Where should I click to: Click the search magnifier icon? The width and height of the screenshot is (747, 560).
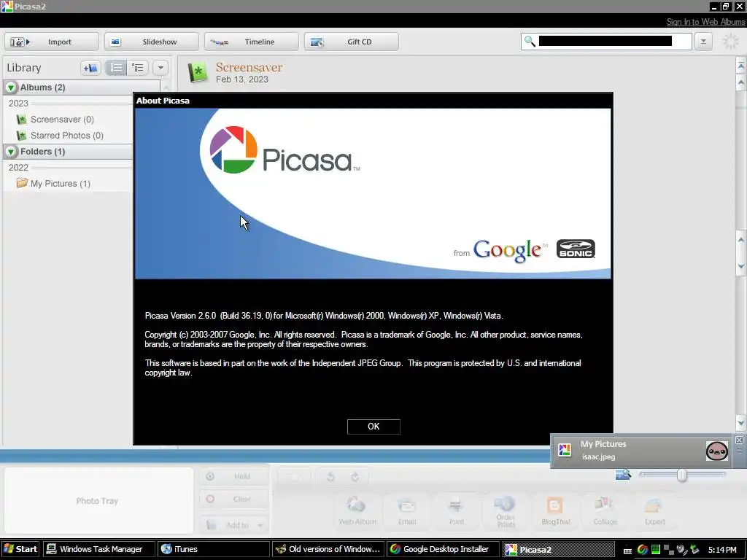[x=530, y=42]
